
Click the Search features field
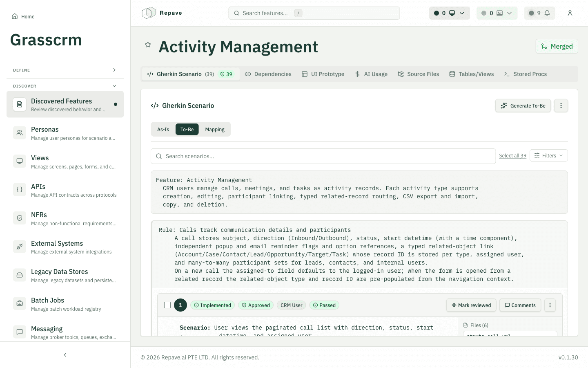(x=314, y=13)
